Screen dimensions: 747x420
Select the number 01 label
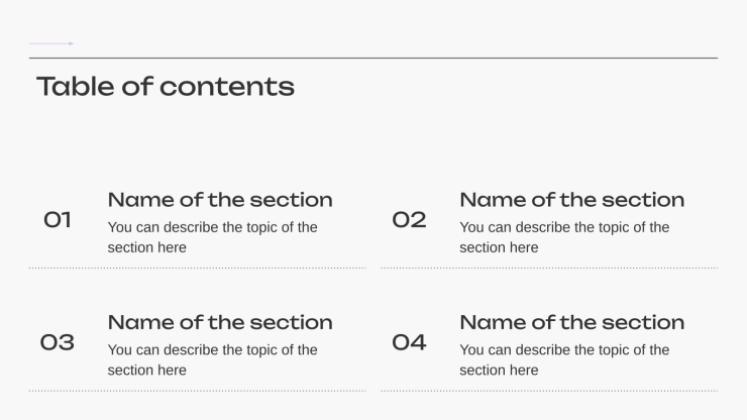click(58, 220)
